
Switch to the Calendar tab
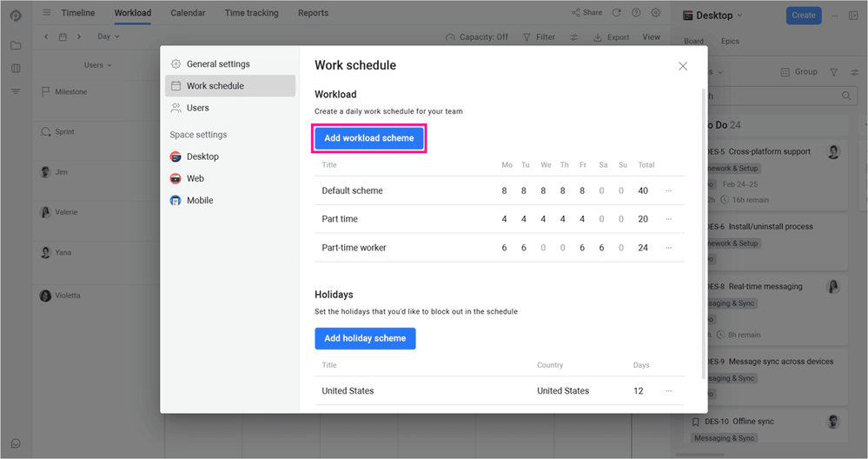tap(188, 13)
